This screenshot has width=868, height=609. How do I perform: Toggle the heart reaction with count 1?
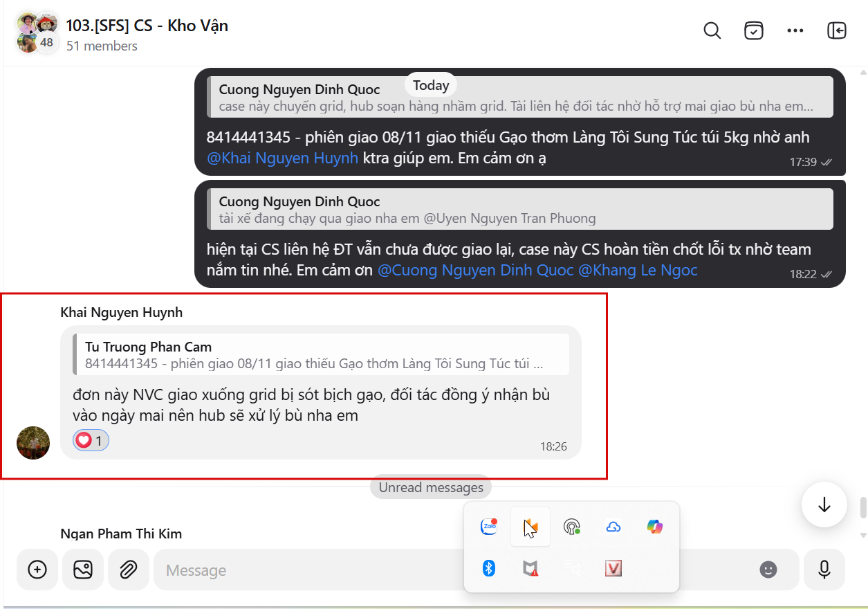click(91, 440)
